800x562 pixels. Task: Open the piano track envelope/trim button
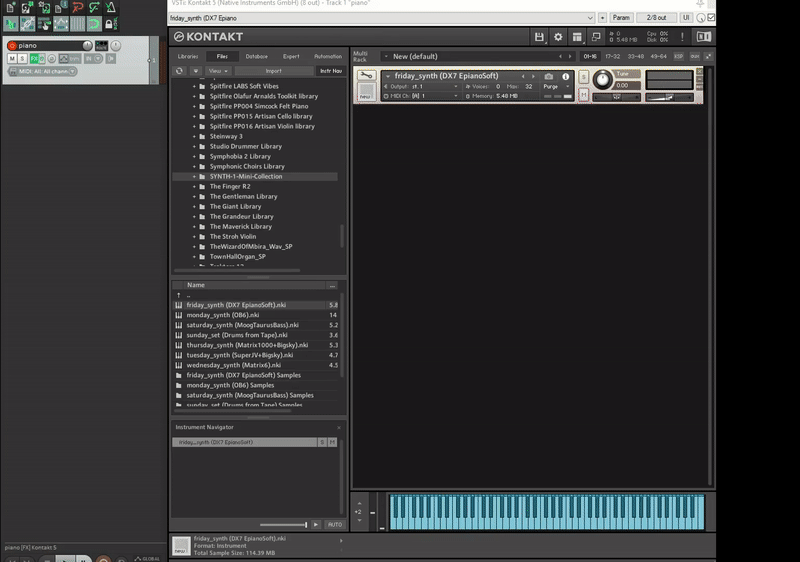point(70,59)
